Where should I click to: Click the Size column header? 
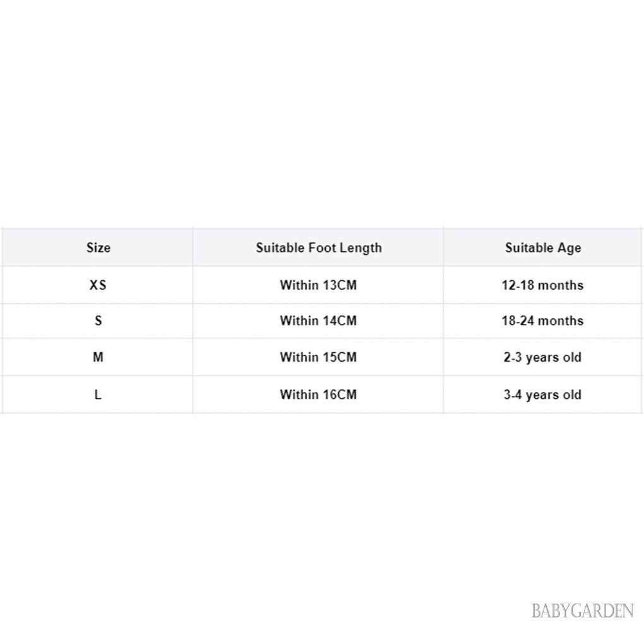(98, 247)
